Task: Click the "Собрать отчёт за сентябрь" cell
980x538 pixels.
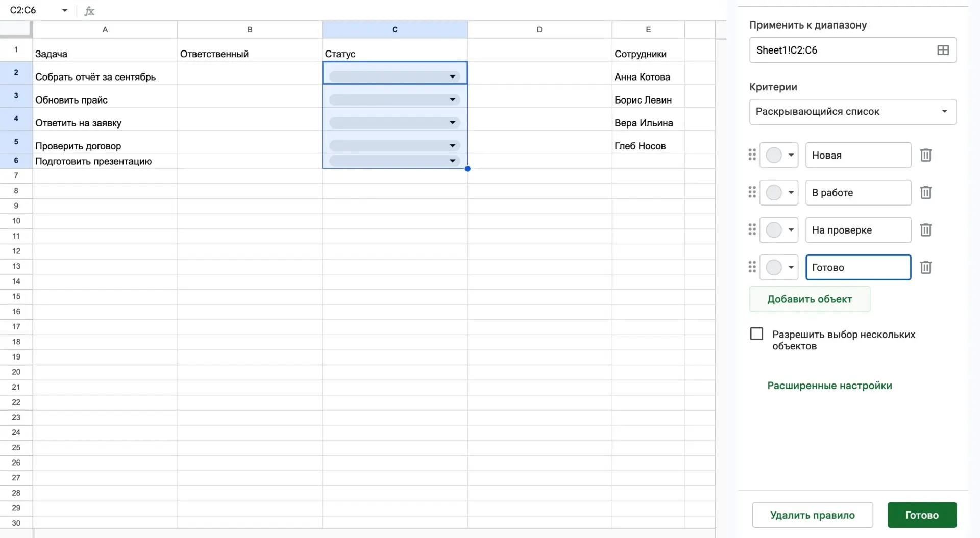Action: tap(105, 73)
